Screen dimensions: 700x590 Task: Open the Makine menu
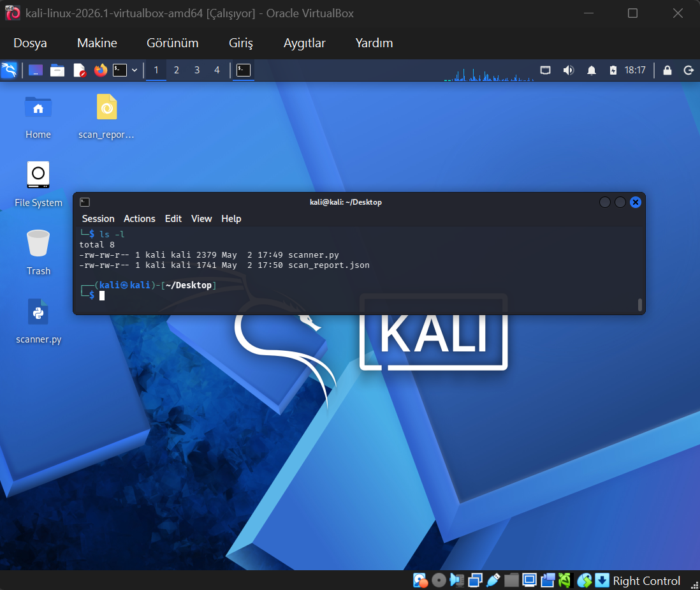(x=97, y=43)
